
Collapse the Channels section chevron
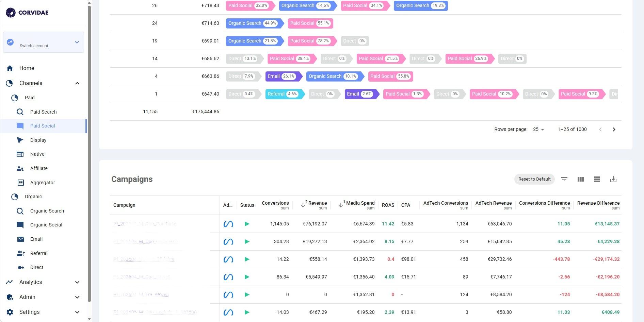tap(77, 83)
